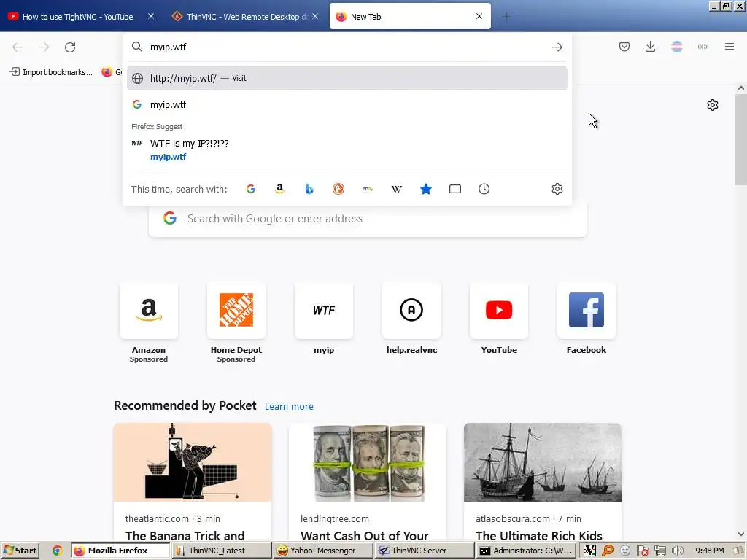Search this time with Bing icon
Image resolution: width=747 pixels, height=560 pixels.
[x=309, y=189]
